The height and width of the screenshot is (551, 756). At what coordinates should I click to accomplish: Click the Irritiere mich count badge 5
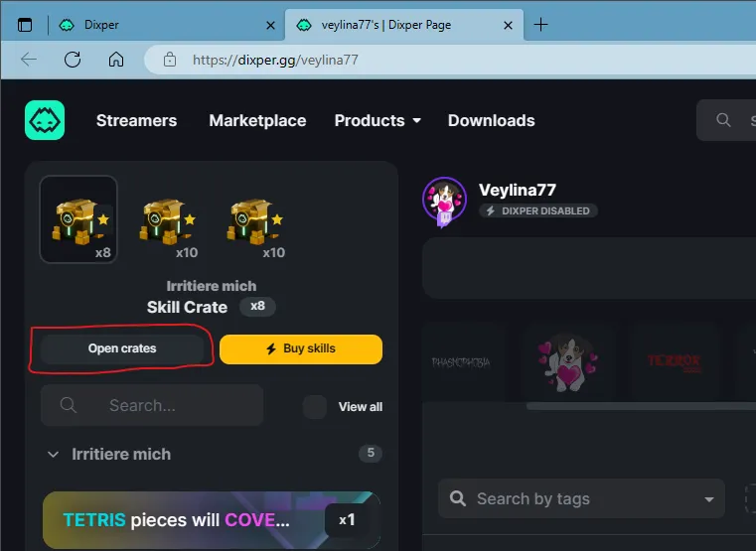pos(371,453)
